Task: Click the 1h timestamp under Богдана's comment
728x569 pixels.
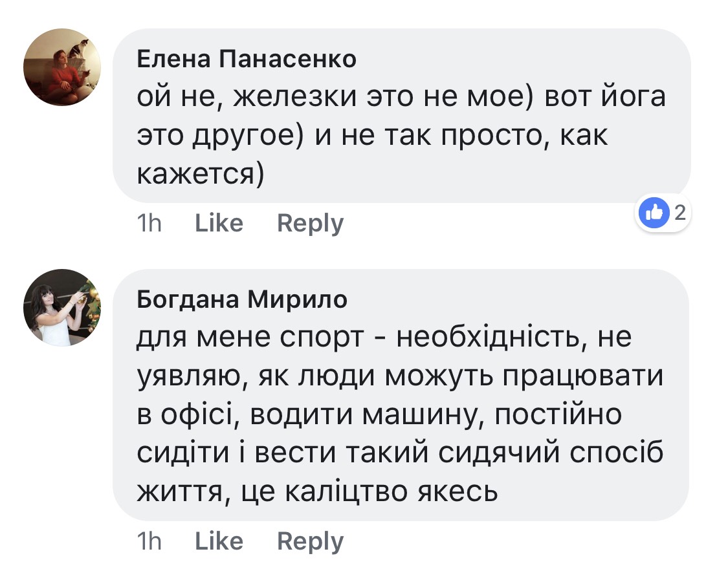Action: pos(150,541)
